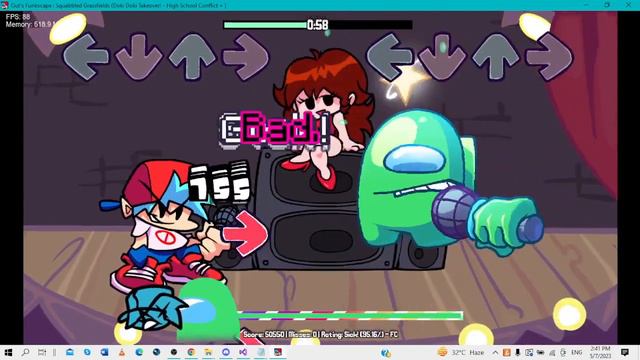Open Google Chrome from the taskbar
640x360 pixels.
point(191,352)
